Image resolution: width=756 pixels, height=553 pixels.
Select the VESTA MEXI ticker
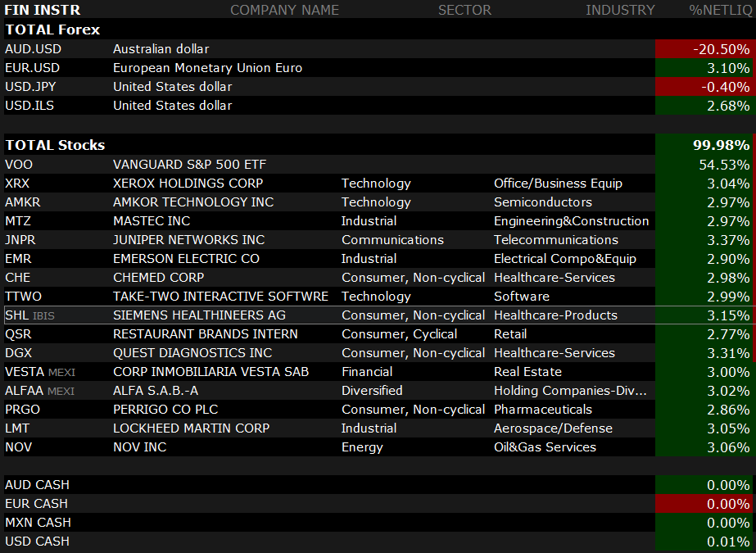click(x=40, y=371)
